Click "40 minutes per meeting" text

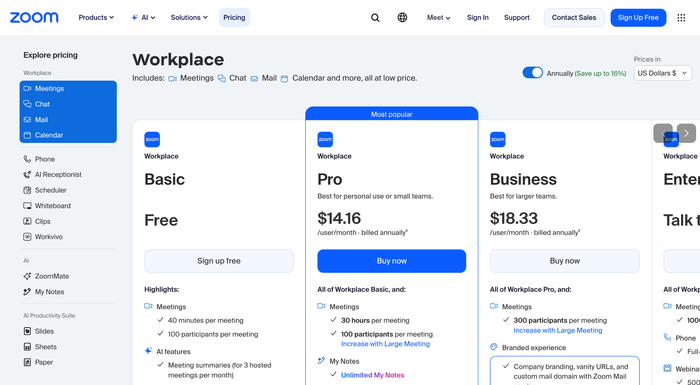[x=205, y=320]
